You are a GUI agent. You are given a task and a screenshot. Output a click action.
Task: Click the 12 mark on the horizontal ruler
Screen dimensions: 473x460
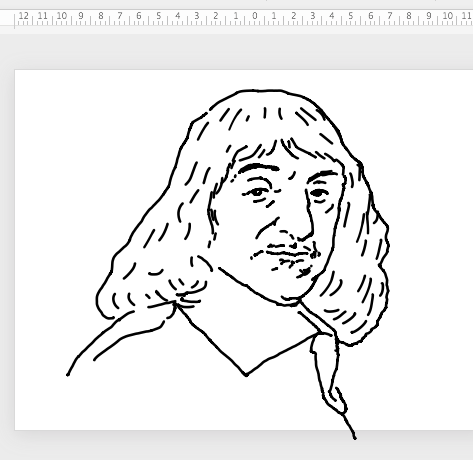pyautogui.click(x=24, y=16)
